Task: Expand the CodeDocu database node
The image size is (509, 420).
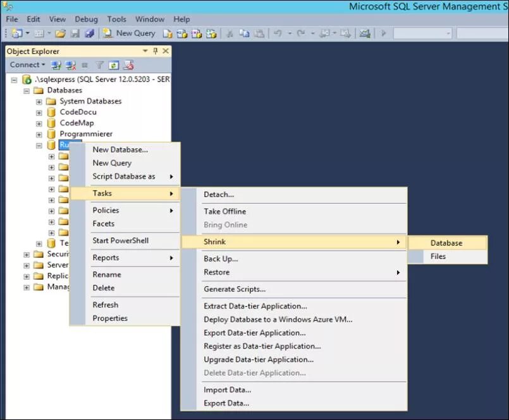Action: [39, 113]
